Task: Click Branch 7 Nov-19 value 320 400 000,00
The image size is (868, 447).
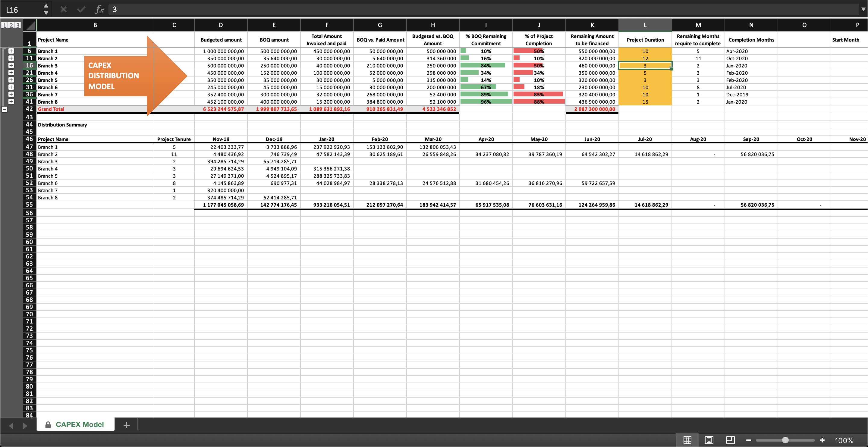Action: 221,190
